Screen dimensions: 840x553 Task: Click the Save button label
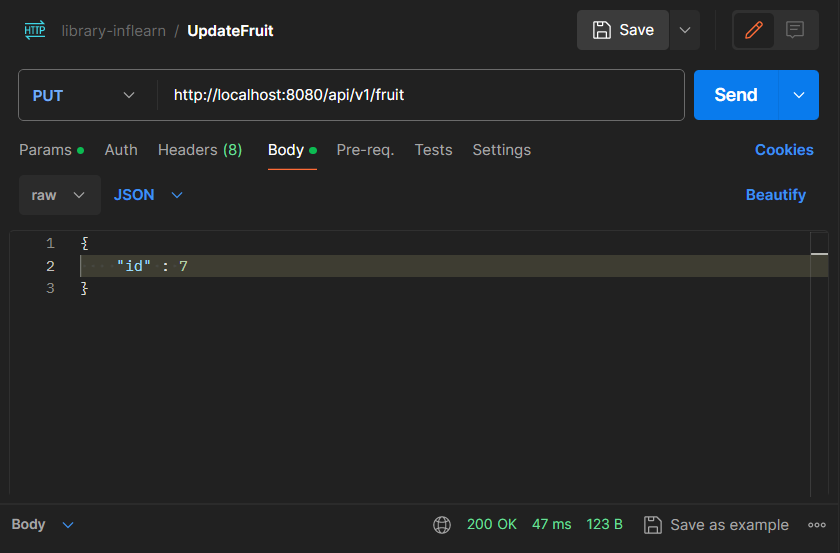[x=636, y=30]
